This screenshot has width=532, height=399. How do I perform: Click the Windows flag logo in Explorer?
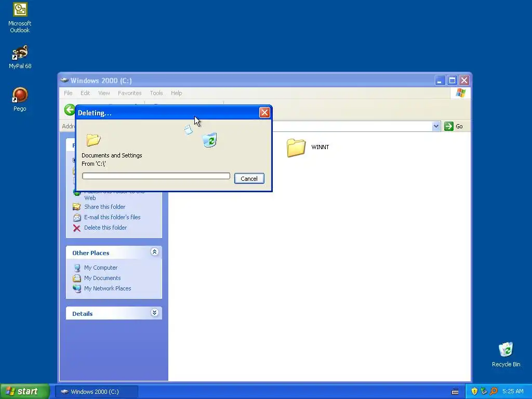[460, 92]
